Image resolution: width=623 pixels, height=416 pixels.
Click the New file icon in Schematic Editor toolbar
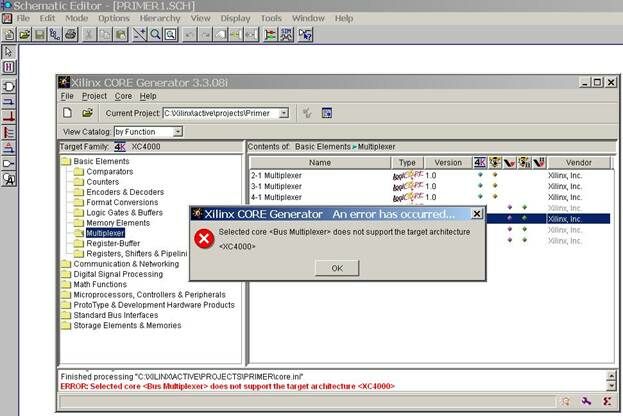pyautogui.click(x=9, y=35)
